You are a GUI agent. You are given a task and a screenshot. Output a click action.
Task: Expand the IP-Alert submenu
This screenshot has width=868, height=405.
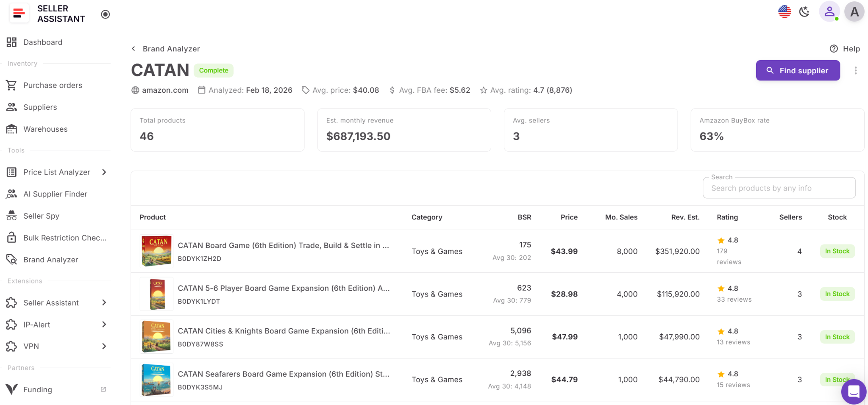(104, 325)
